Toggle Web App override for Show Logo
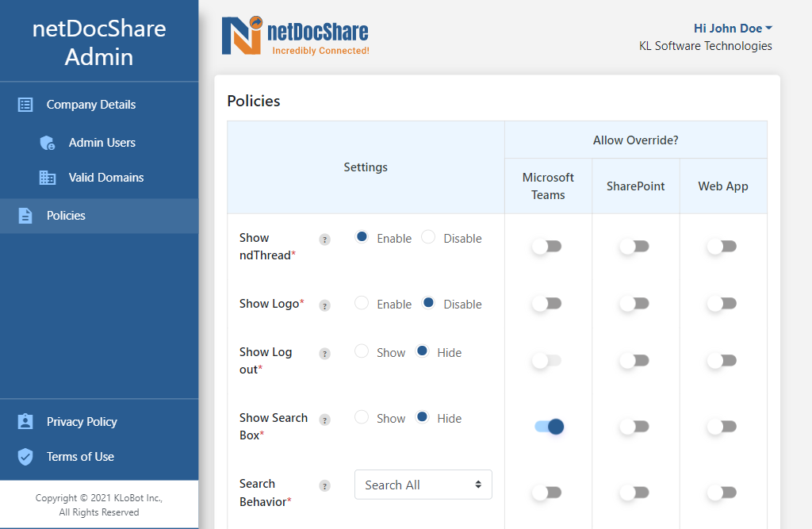 [722, 303]
